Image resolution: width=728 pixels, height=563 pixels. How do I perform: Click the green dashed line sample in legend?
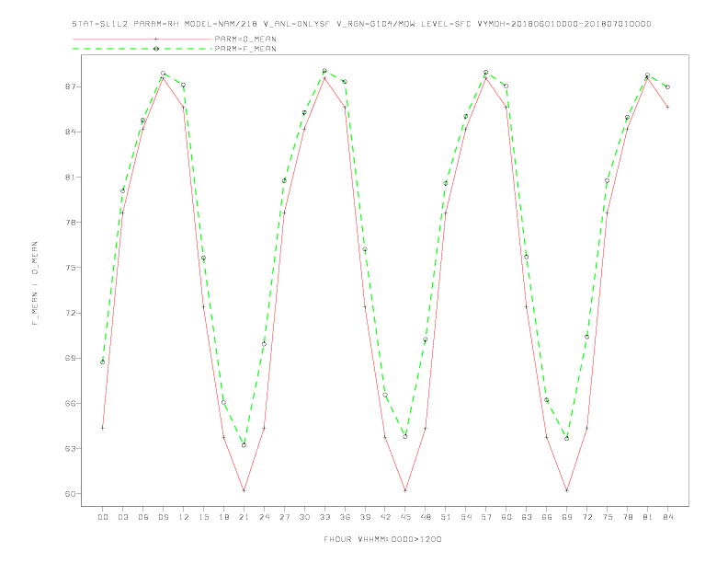pos(142,49)
